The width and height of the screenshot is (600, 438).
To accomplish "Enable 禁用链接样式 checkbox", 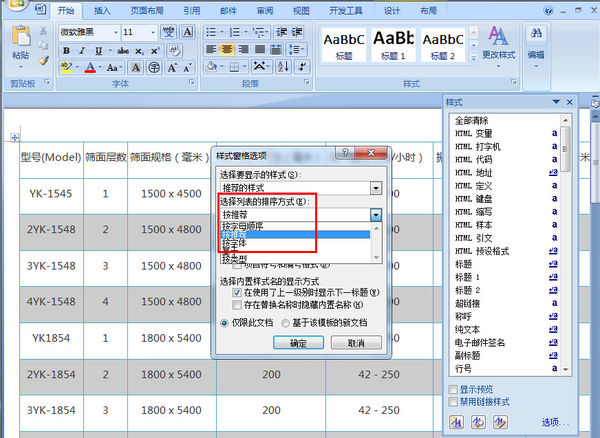I will pyautogui.click(x=453, y=402).
